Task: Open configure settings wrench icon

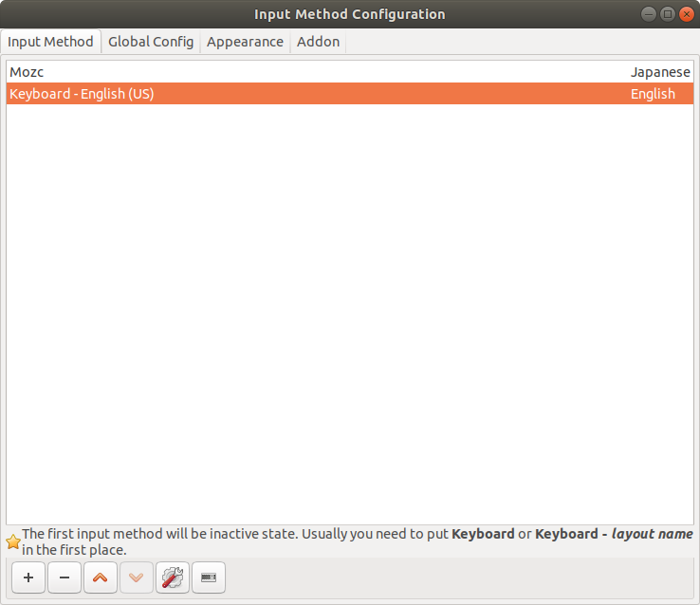Action: 173,577
